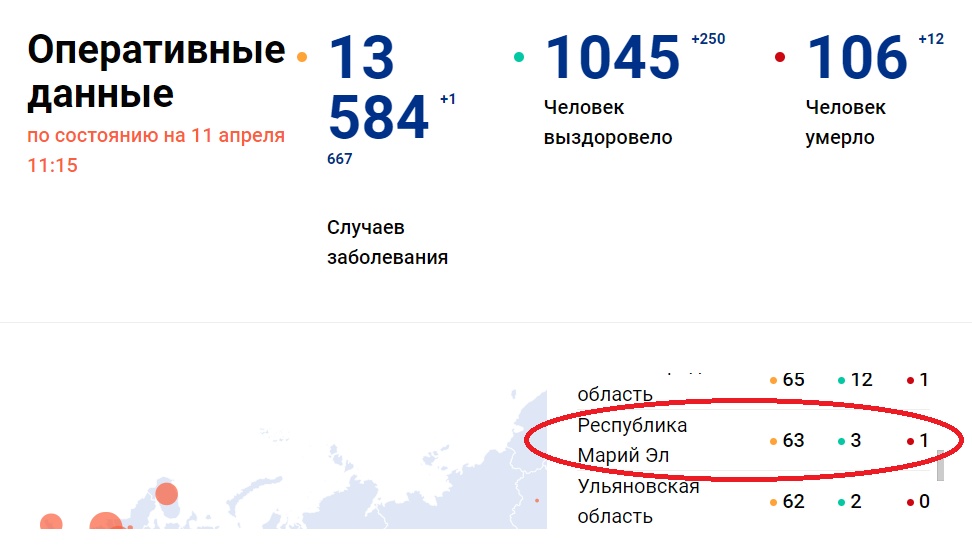Click the 13 584 total cases number
This screenshot has height=549, width=972.
coord(377,88)
